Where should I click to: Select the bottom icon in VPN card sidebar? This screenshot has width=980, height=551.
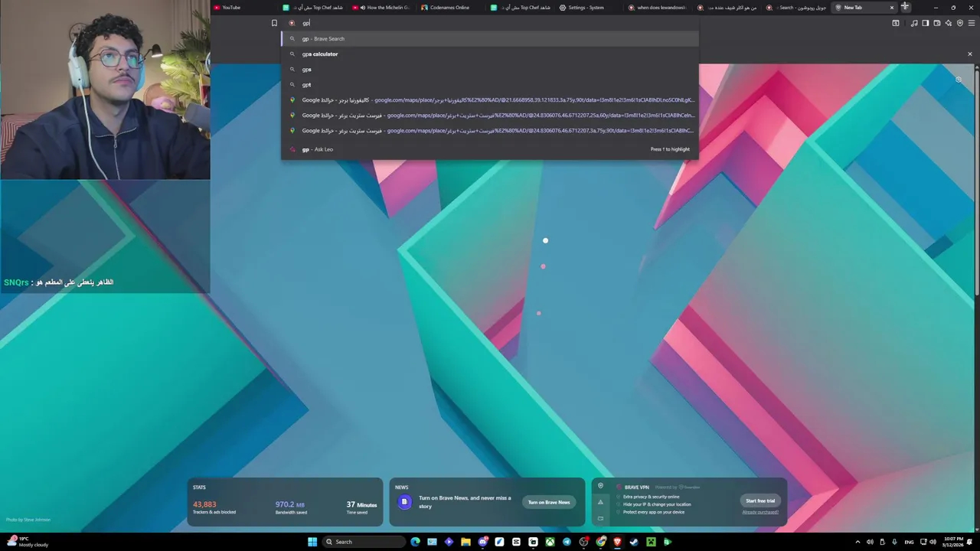(x=600, y=518)
